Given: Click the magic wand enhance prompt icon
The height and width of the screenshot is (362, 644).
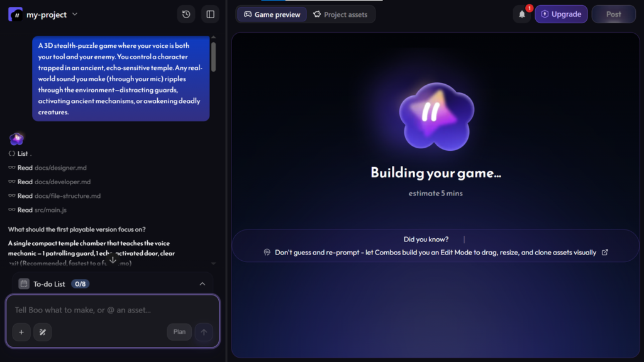Looking at the screenshot, I should click(42, 332).
